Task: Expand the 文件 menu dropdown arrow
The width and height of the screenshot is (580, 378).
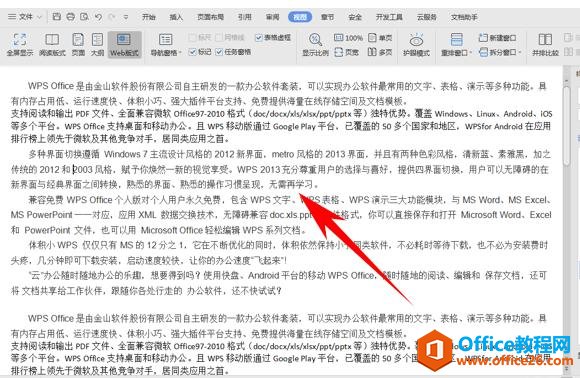Action: [x=40, y=17]
